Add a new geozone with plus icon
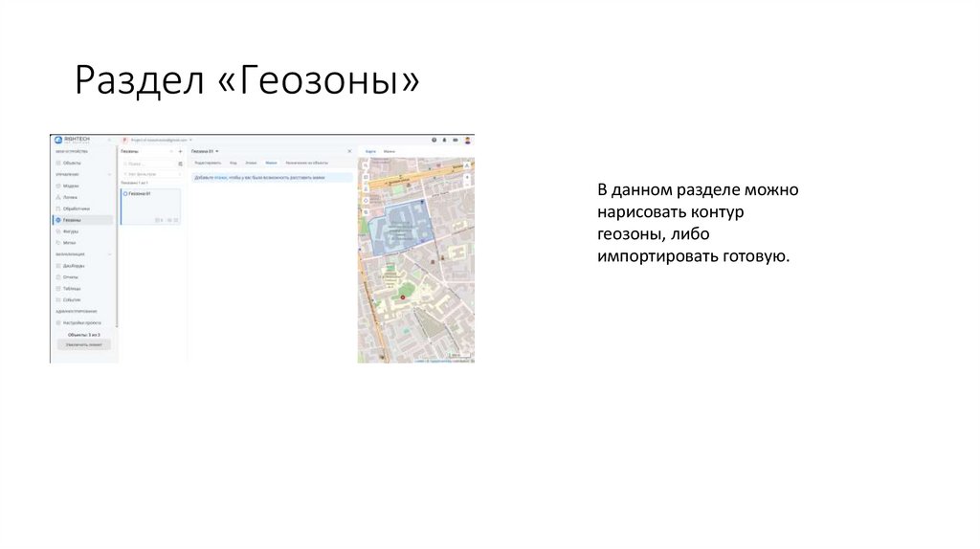The image size is (980, 549). pyautogui.click(x=181, y=151)
